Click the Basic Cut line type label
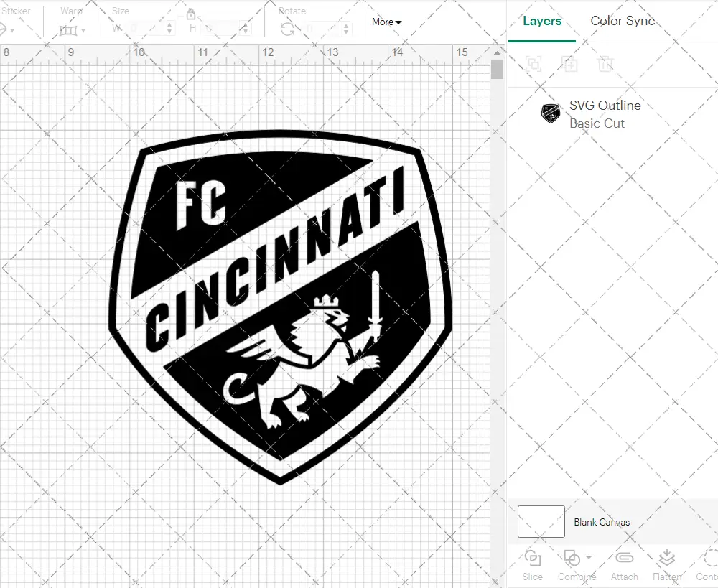The width and height of the screenshot is (718, 588). click(x=597, y=123)
